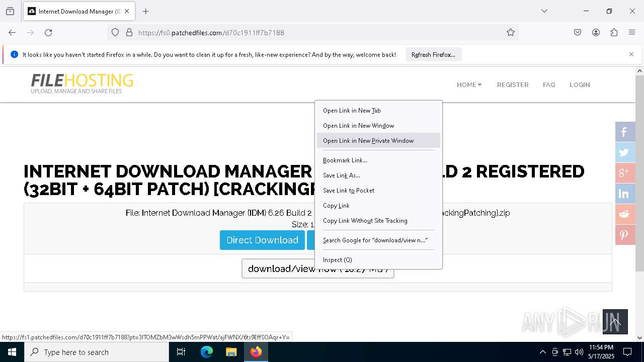Open the Firefox View icon

pyautogui.click(x=10, y=11)
